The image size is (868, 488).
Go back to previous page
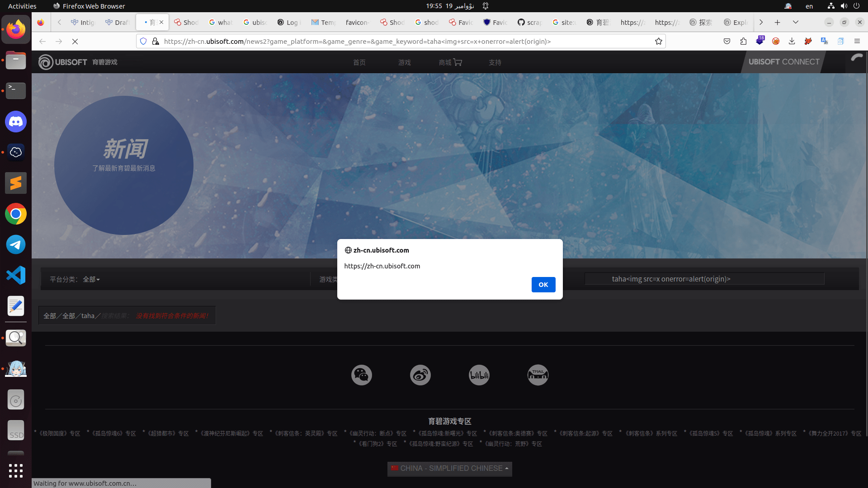coord(42,42)
